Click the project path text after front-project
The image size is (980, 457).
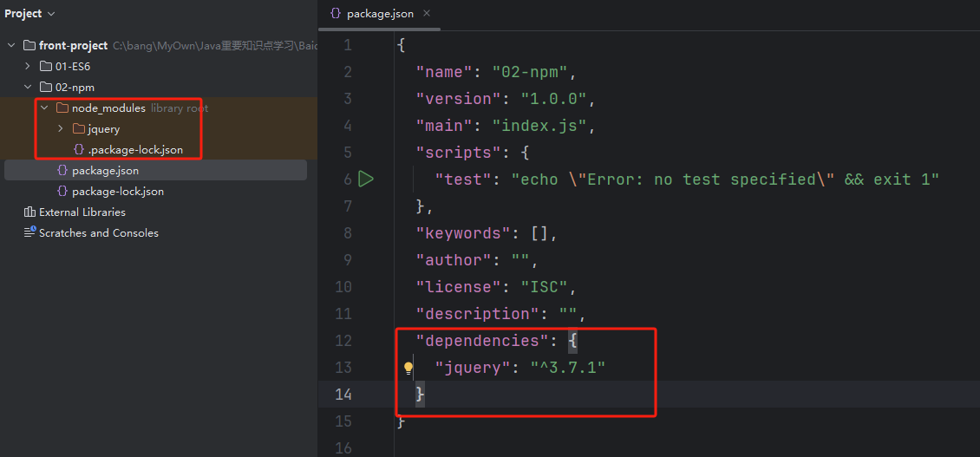pyautogui.click(x=214, y=46)
